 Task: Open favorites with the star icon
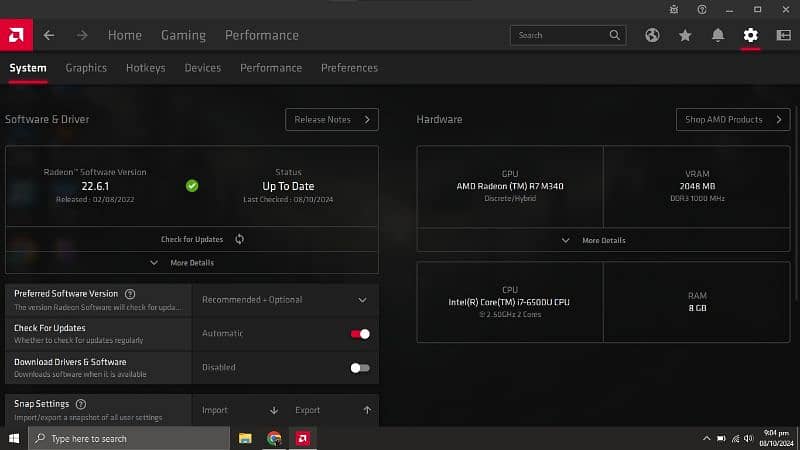tap(685, 35)
